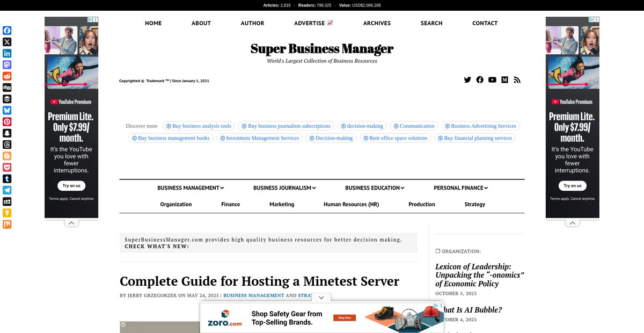Viewport: 644px width, 333px height.
Task: Open the 'Complete Guide for Hosting a Minetest Server' article
Action: (260, 281)
